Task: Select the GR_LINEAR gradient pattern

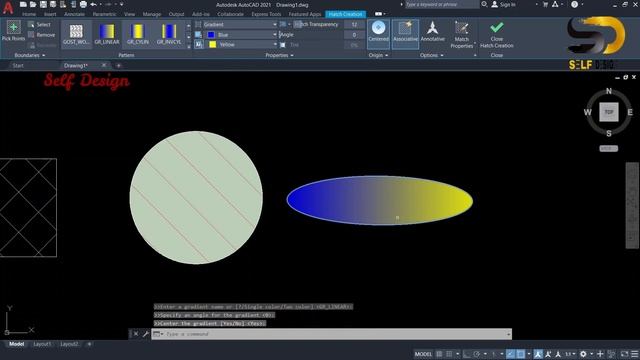Action: [107, 34]
